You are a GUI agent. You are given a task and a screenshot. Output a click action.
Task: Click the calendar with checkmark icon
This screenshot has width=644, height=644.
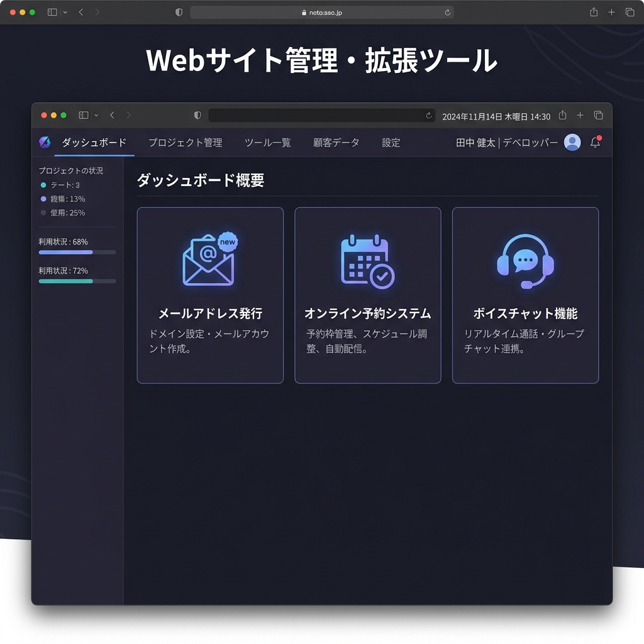coord(367,261)
